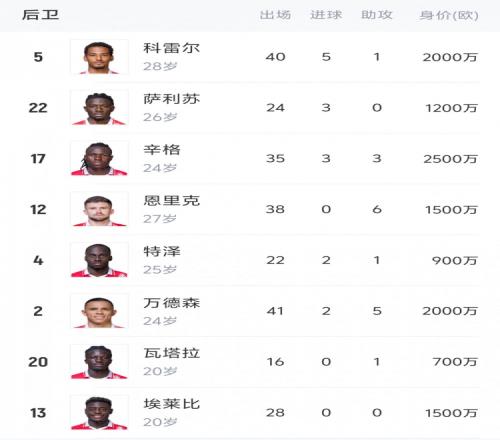Select 萨利苏 player avatar

[x=99, y=108]
